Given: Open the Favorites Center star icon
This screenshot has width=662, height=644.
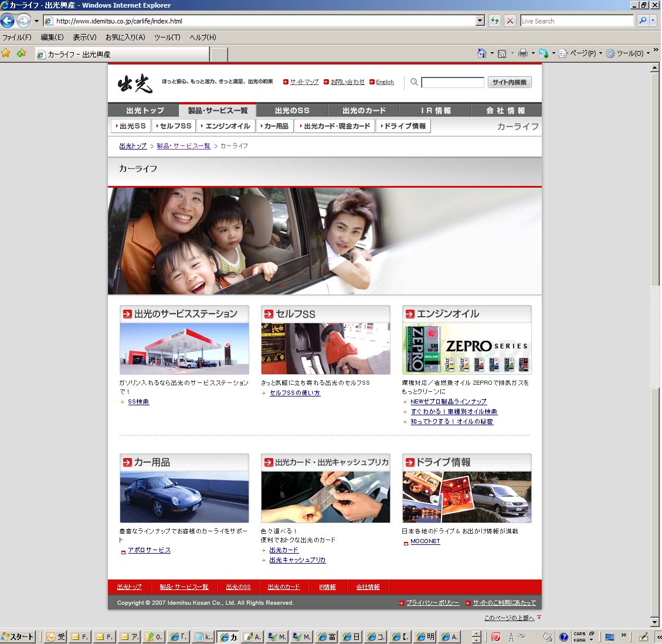Looking at the screenshot, I should [x=6, y=53].
